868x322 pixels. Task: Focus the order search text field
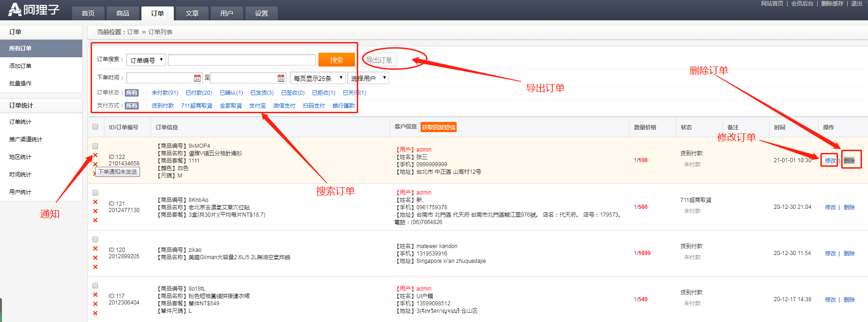[x=241, y=60]
